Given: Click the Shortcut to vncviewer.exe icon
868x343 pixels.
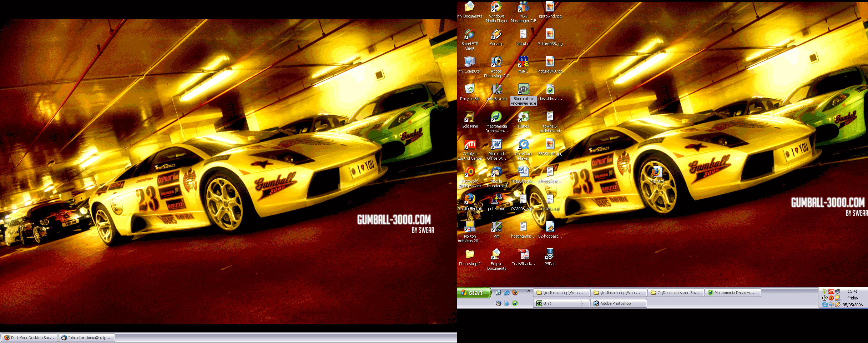Looking at the screenshot, I should [x=523, y=94].
